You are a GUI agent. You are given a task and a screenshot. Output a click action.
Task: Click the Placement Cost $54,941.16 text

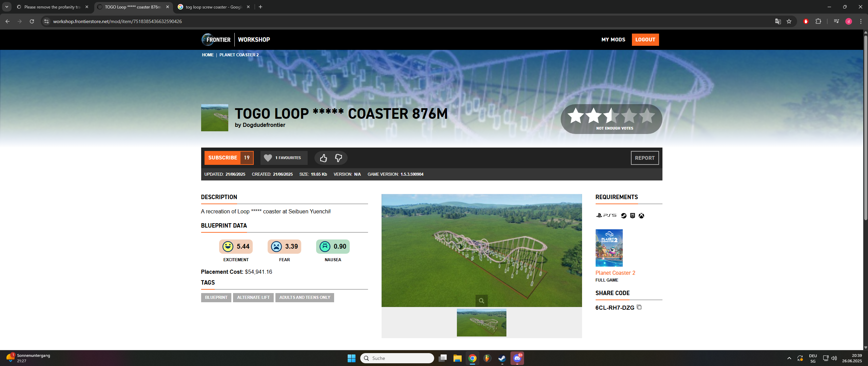[236, 272]
